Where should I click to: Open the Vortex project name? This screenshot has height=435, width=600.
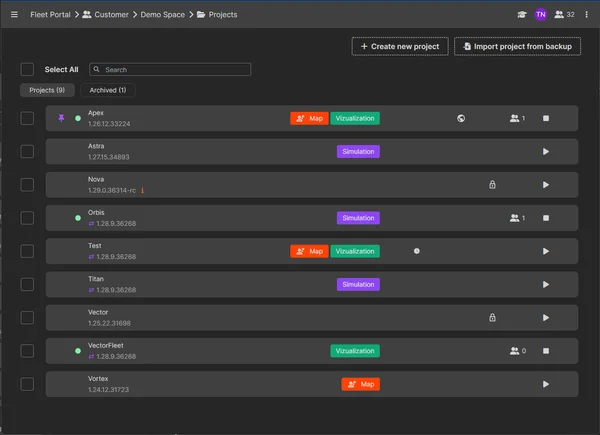pyautogui.click(x=98, y=379)
